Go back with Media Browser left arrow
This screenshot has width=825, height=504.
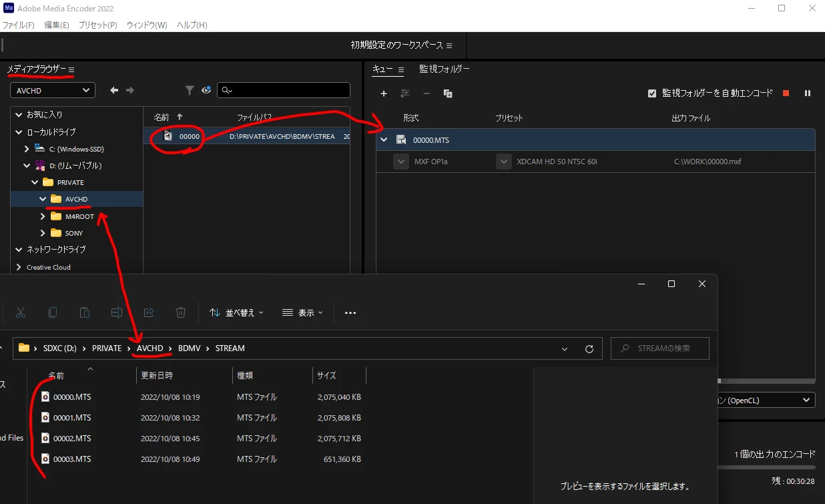(x=114, y=90)
